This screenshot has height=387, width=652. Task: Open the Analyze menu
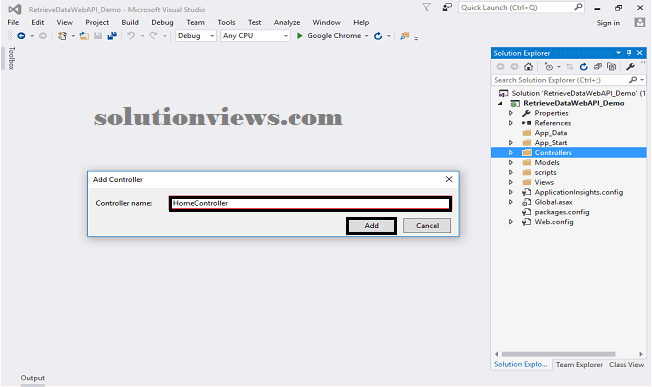pyautogui.click(x=286, y=22)
